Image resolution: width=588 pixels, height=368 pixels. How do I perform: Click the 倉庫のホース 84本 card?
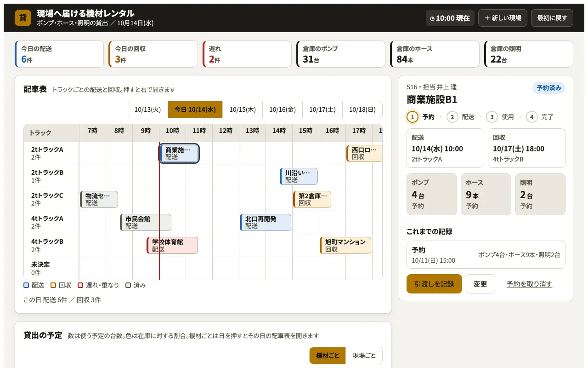coord(435,54)
